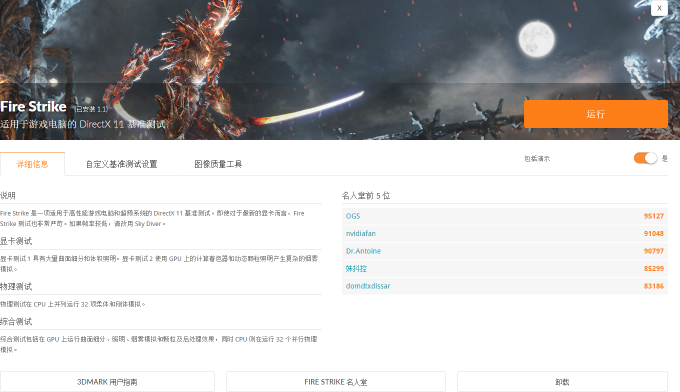Click the 卸载 uninstall button
Screen dimensions: 680x392
[x=562, y=382]
